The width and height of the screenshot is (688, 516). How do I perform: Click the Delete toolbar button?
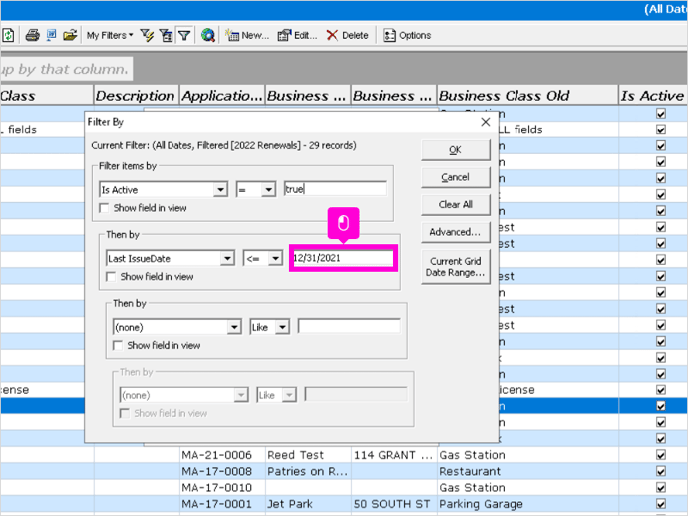pos(348,35)
